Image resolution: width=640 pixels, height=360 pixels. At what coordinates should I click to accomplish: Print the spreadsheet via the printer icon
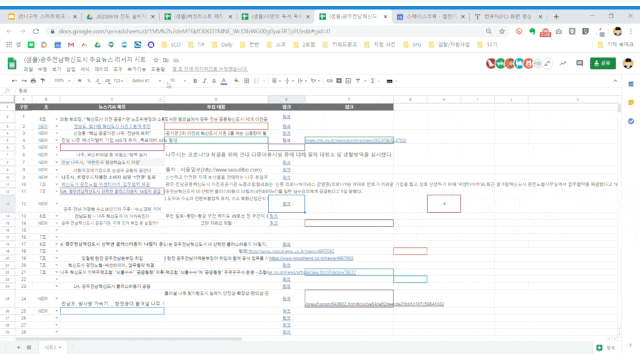(x=33, y=81)
